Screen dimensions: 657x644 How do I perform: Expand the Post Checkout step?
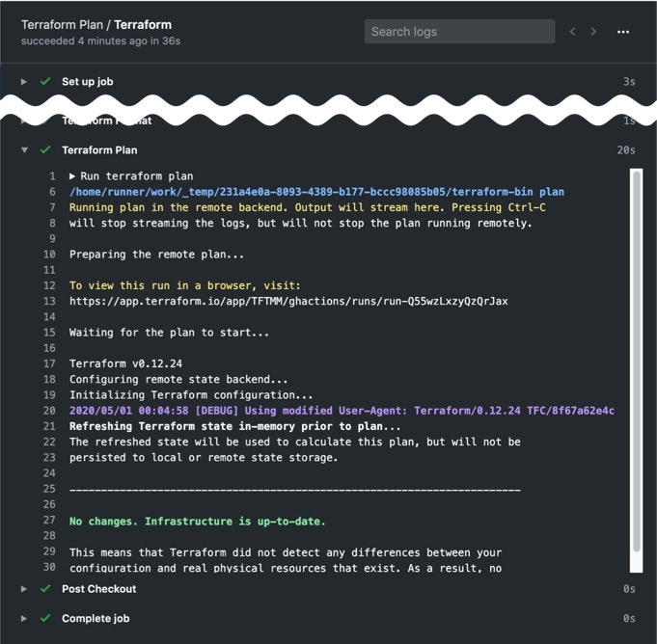pyautogui.click(x=25, y=589)
